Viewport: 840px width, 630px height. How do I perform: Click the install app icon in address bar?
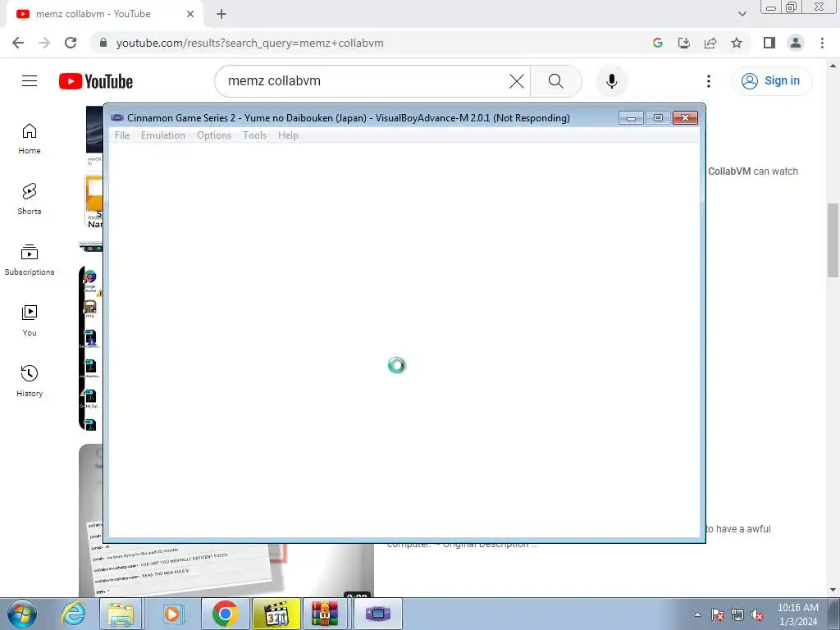point(684,43)
